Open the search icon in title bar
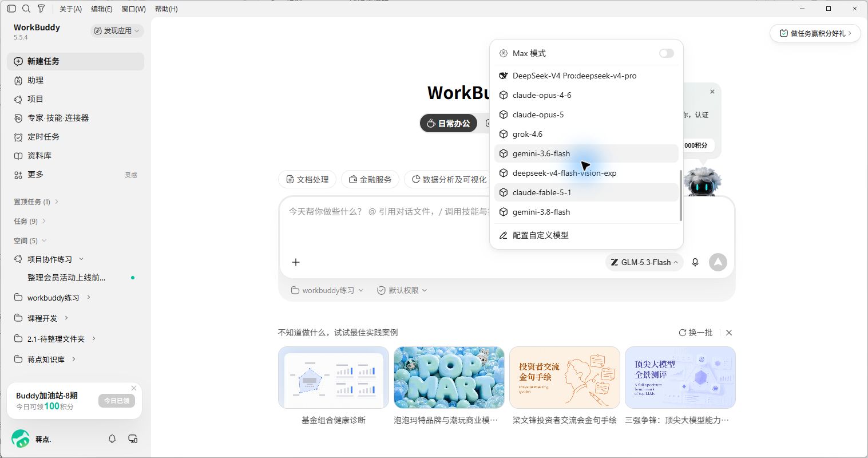 click(26, 9)
